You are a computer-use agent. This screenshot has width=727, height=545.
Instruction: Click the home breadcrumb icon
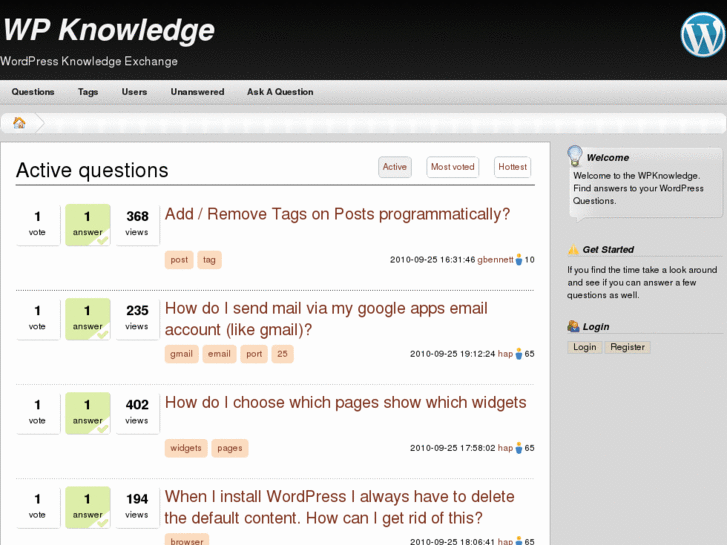click(x=19, y=123)
